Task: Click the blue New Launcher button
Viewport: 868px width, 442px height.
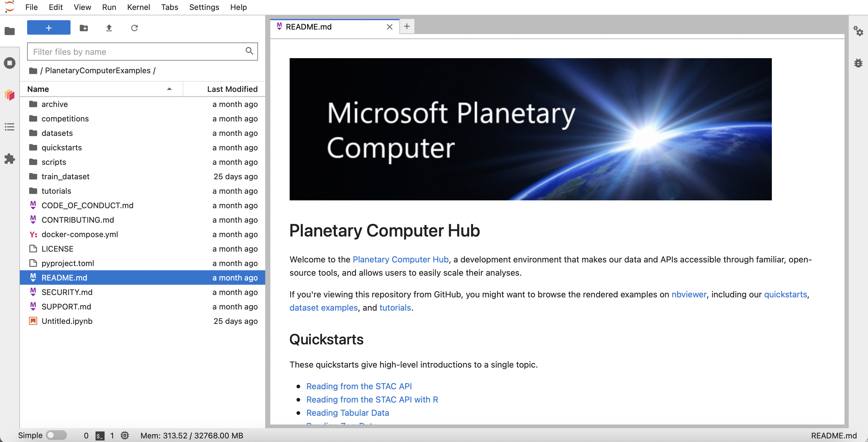Action: [49, 27]
